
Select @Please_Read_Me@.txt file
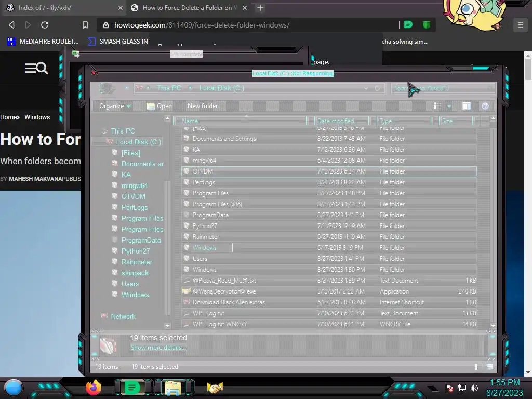point(329,280)
